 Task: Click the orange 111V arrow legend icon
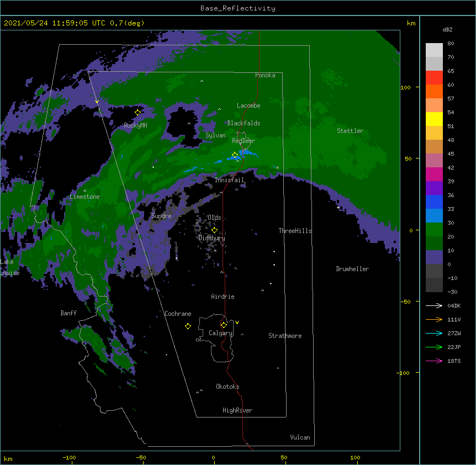click(x=434, y=319)
